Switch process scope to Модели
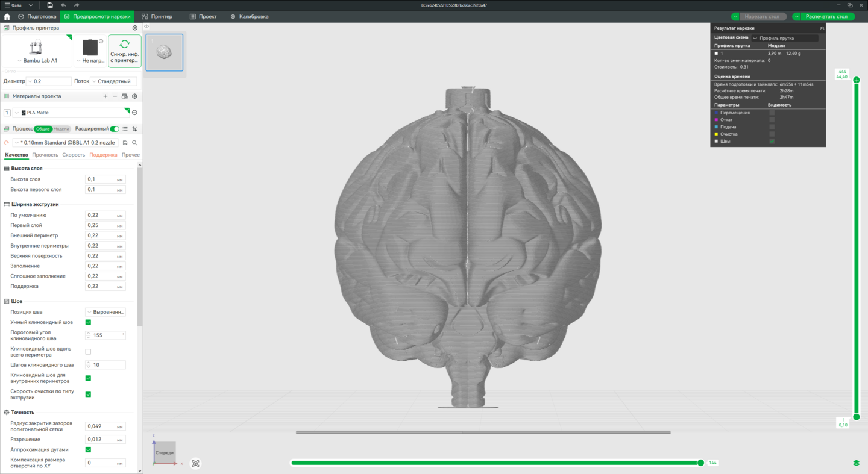Viewport: 868px width, 474px height. pos(61,129)
